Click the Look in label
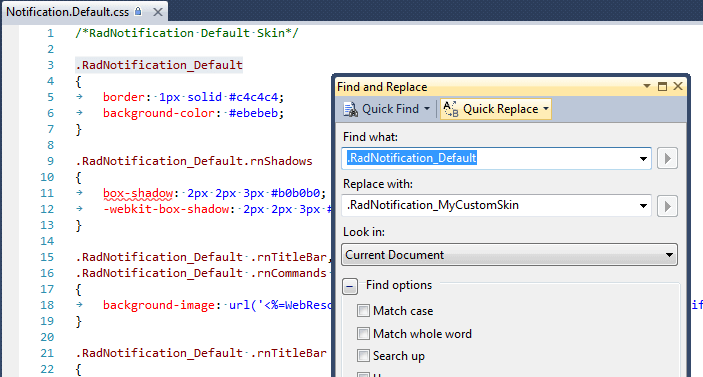703x377 pixels. coord(364,232)
